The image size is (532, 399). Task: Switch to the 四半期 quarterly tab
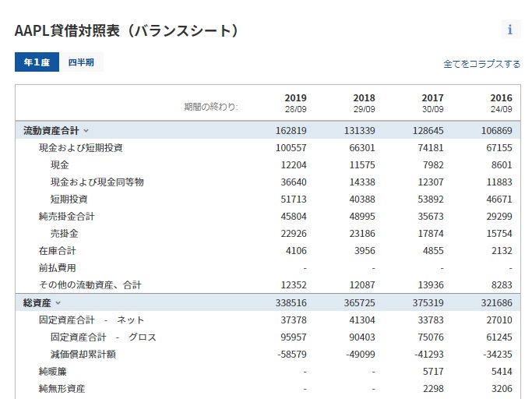pyautogui.click(x=81, y=62)
